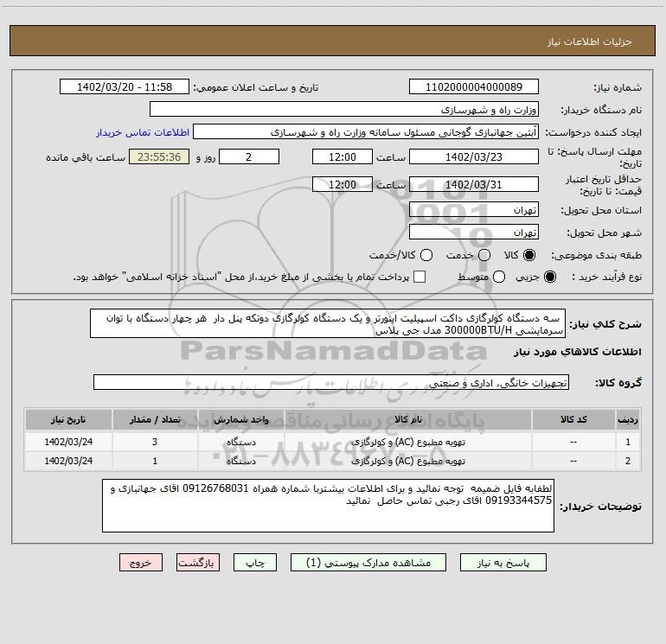This screenshot has height=644, width=666.
Task: Select the کالا radio button
Action: [529, 255]
